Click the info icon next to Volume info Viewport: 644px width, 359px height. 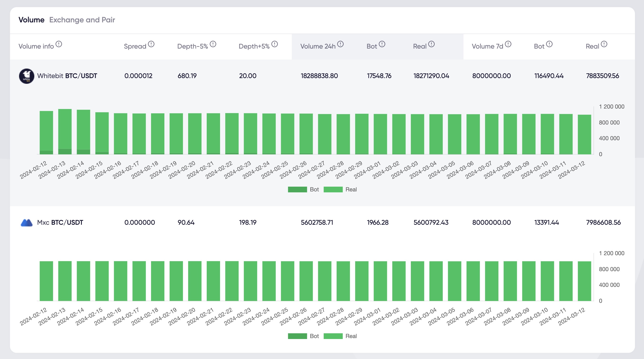tap(59, 44)
